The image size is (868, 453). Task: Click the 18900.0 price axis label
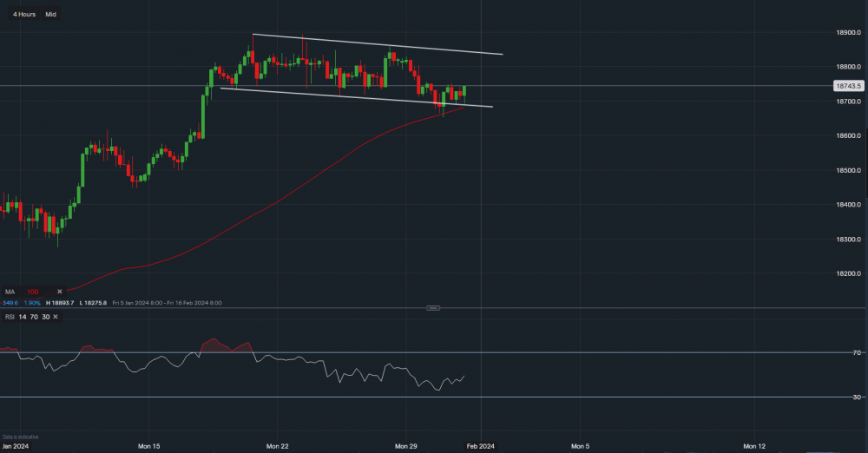848,33
